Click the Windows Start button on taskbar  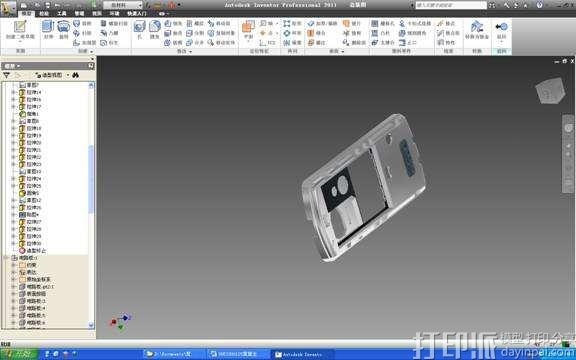[x=19, y=354]
